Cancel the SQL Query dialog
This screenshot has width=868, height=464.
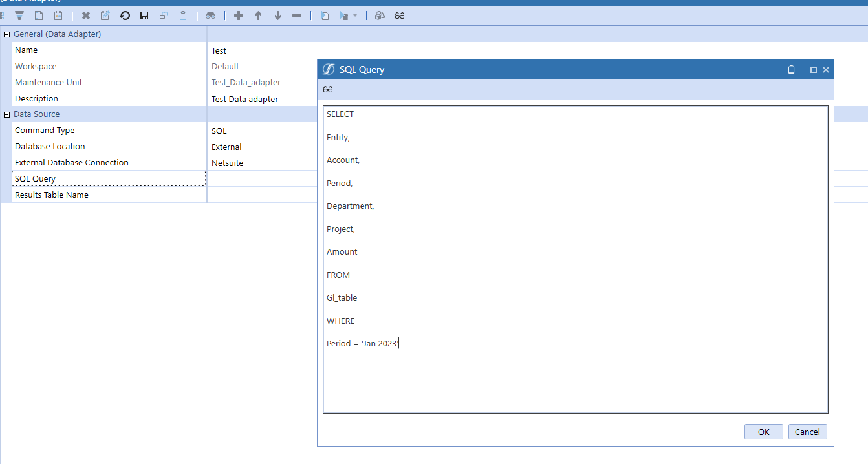pyautogui.click(x=808, y=432)
